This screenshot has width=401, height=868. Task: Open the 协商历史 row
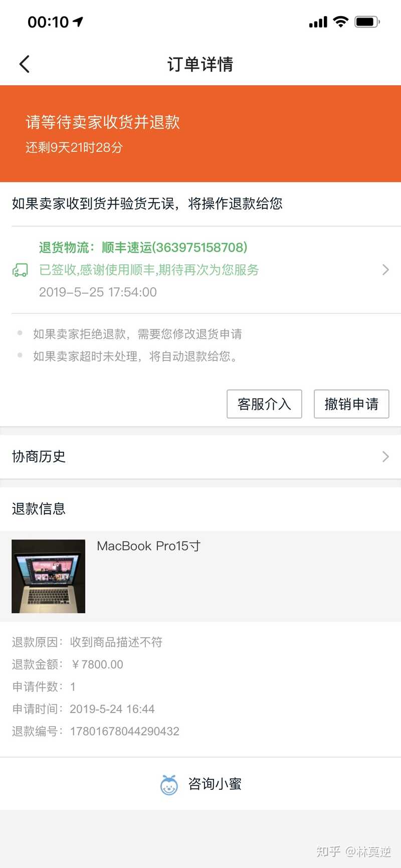[200, 457]
